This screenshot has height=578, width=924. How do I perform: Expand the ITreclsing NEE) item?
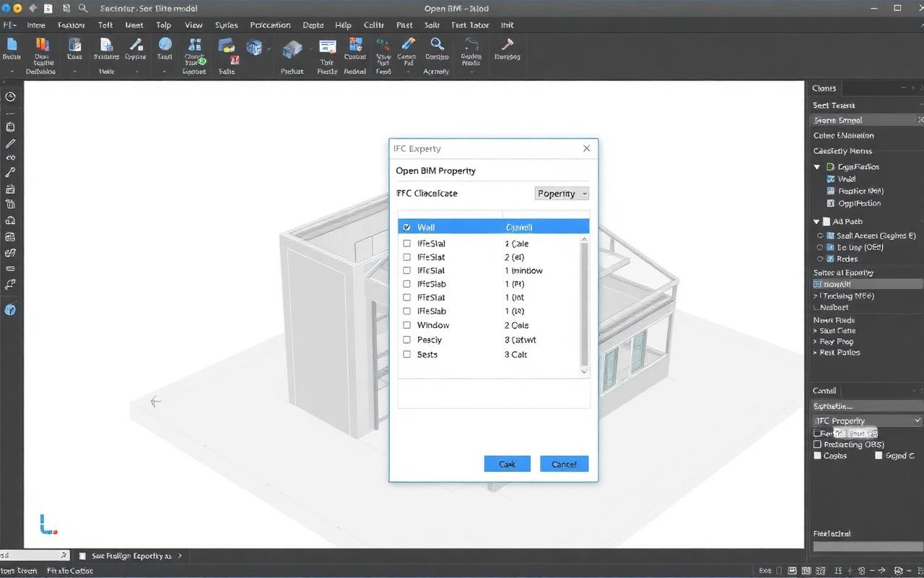tap(816, 296)
